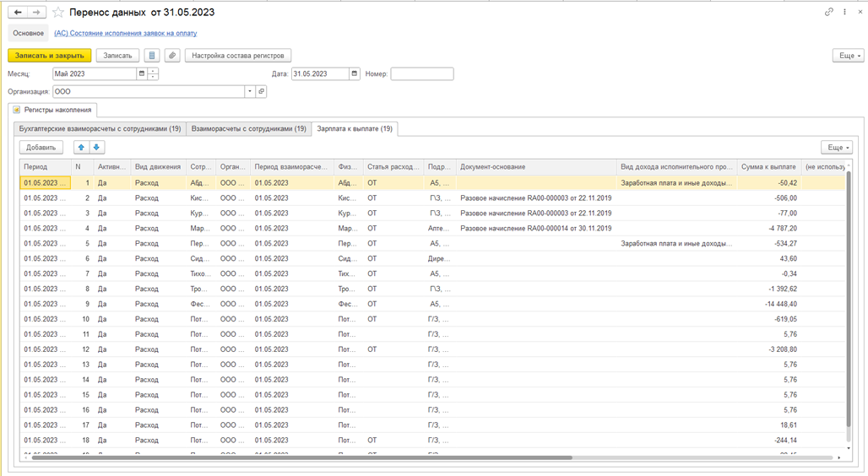Screen dimensions: 868x476
Task: Click Вид дохода исполнительного производства header
Action: point(676,166)
